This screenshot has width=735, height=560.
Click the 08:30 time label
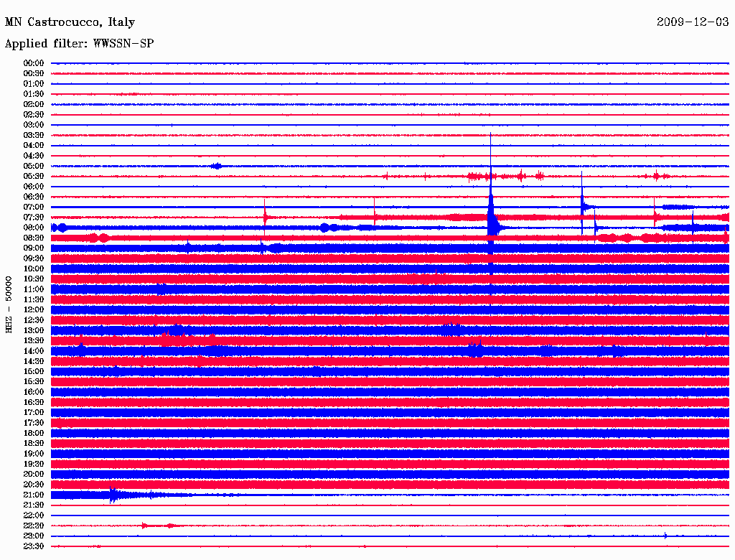[34, 238]
